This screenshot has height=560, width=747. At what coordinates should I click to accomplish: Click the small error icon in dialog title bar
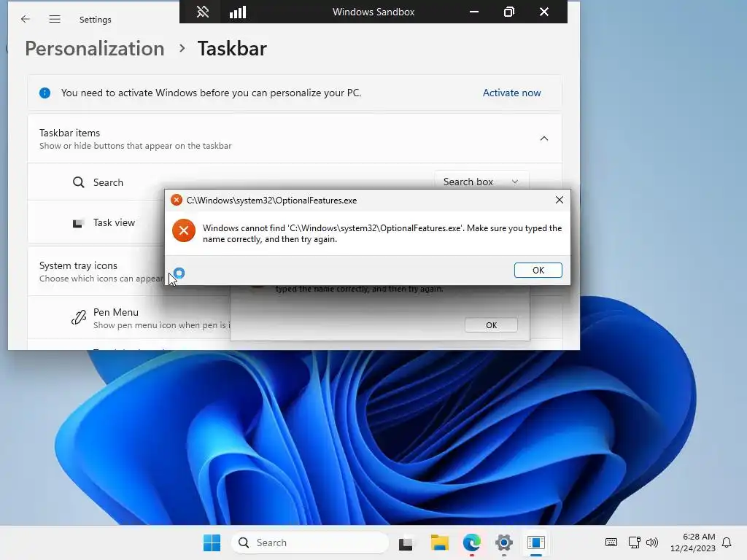(177, 200)
